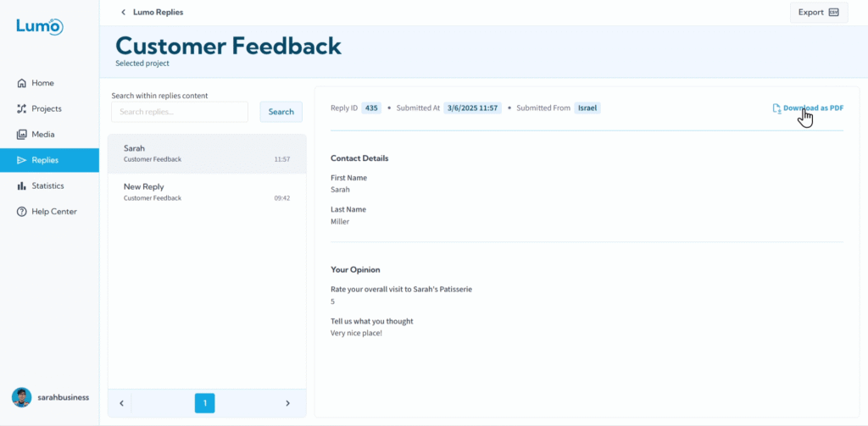The height and width of the screenshot is (426, 868).
Task: Click the Projects sidebar icon
Action: [21, 108]
